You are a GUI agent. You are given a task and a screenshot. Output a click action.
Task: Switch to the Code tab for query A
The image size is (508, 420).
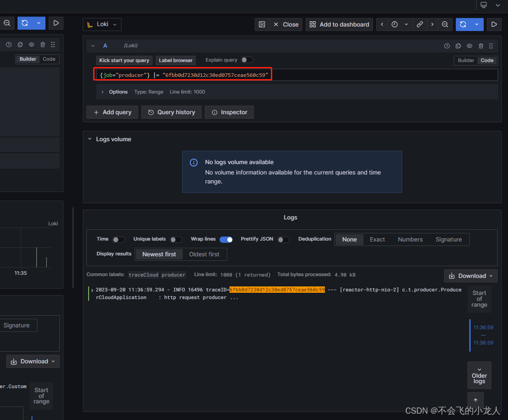487,60
